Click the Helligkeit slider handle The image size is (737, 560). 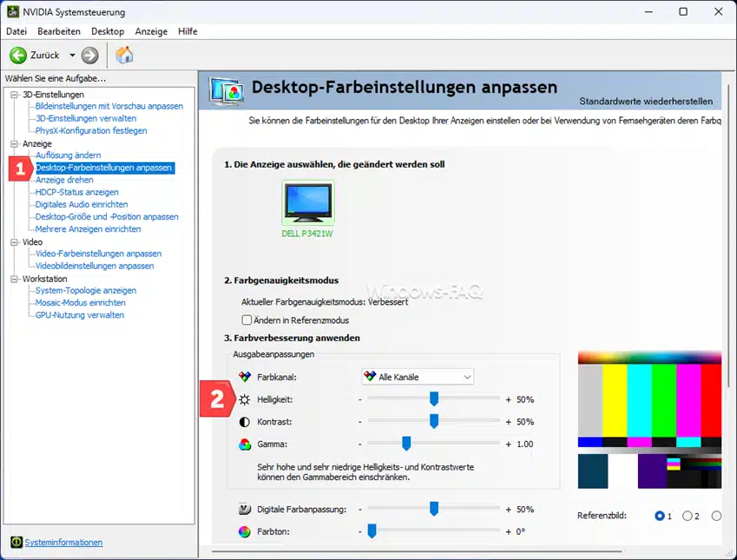[x=434, y=399]
